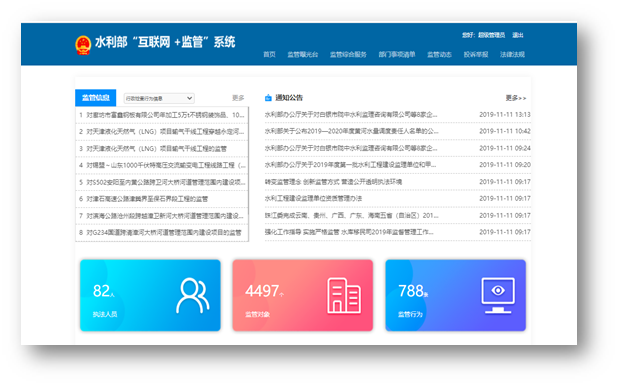Go to 首页 in the navigation bar

point(269,54)
